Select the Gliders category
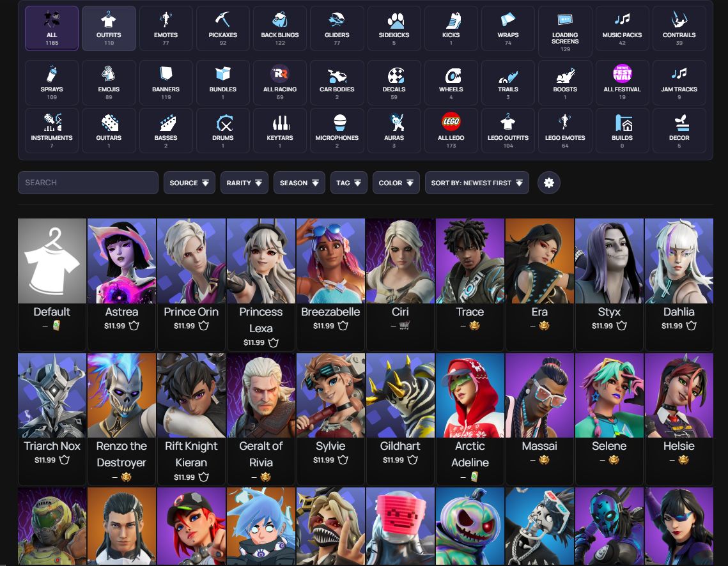Viewport: 728px width, 566px height. point(337,28)
